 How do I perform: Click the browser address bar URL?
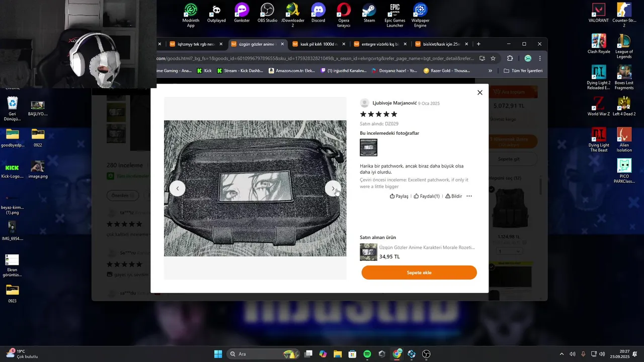(315, 58)
